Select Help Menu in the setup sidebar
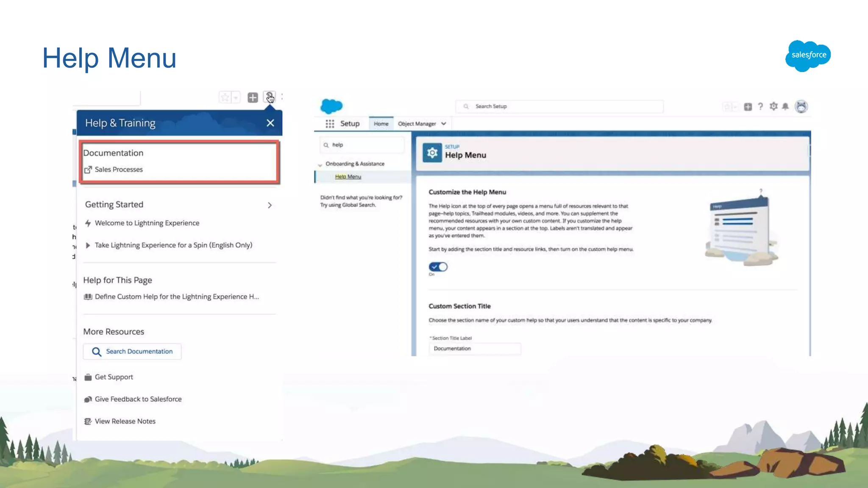Viewport: 868px width, 488px height. coord(348,177)
